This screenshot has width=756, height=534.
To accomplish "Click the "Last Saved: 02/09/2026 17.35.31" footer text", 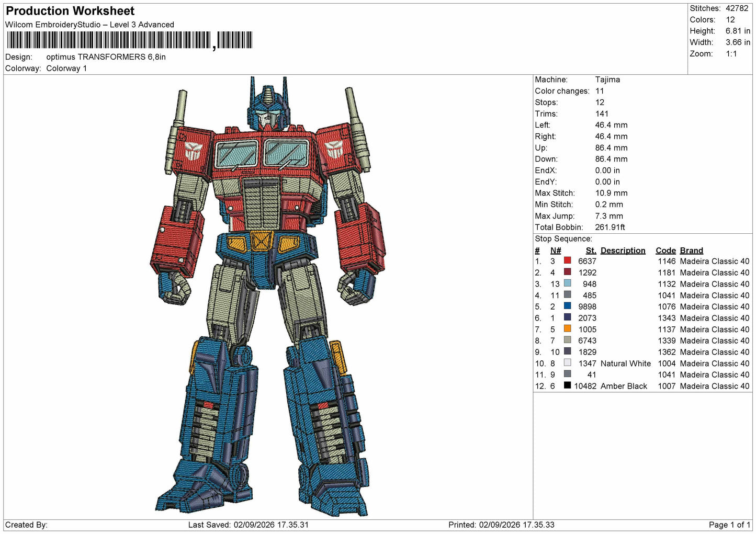I will pyautogui.click(x=249, y=525).
